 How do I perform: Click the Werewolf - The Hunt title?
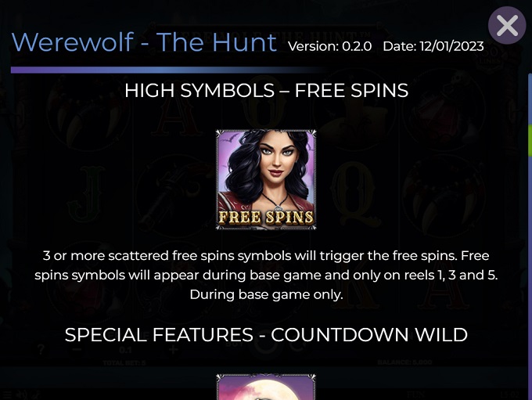(144, 42)
